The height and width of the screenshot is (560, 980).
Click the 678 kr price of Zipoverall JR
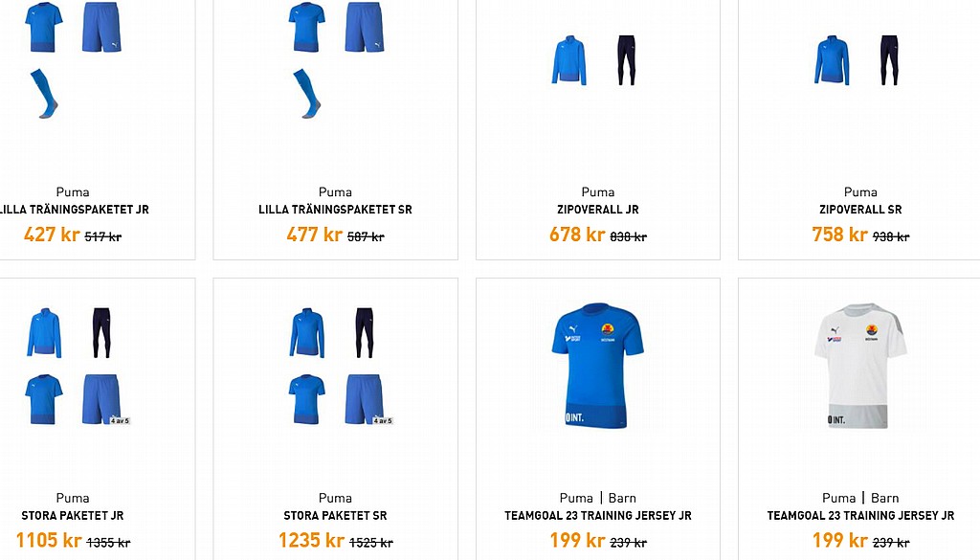pos(577,235)
